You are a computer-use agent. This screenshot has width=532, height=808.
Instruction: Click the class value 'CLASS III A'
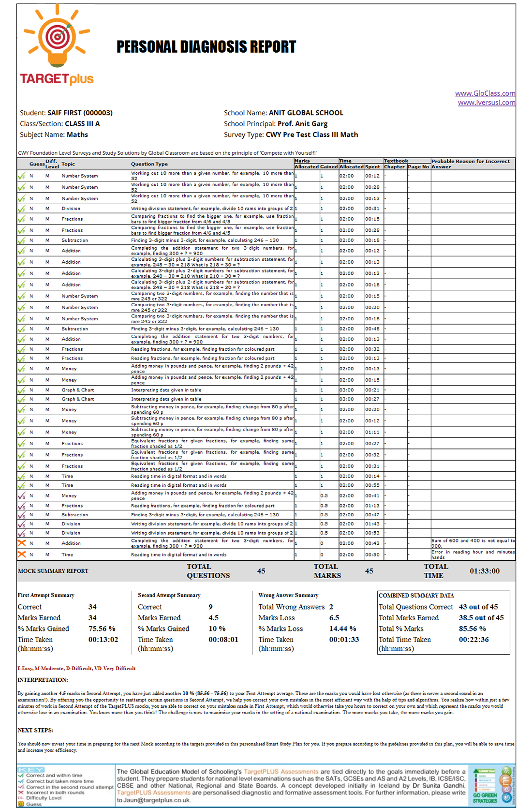click(x=82, y=124)
